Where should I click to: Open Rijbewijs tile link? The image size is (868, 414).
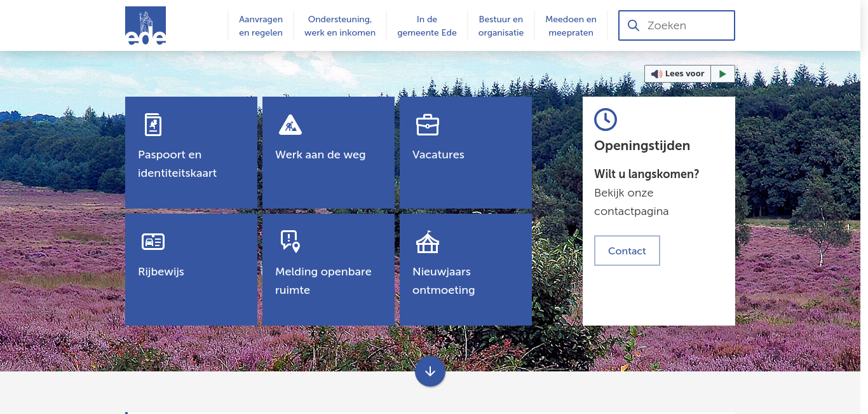pyautogui.click(x=191, y=270)
